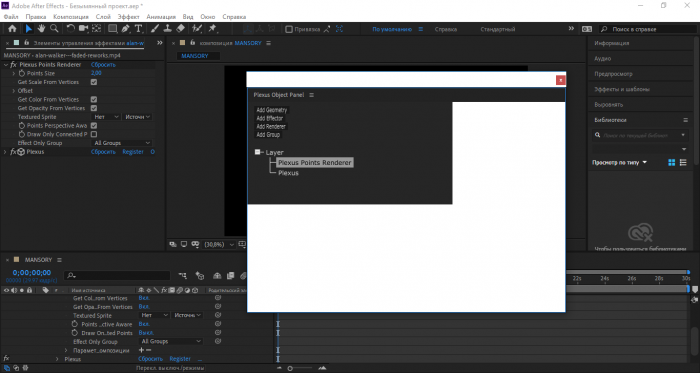Image resolution: width=700 pixels, height=373 pixels.
Task: Toggle Get Color From Vertices checkbox
Action: pyautogui.click(x=94, y=99)
